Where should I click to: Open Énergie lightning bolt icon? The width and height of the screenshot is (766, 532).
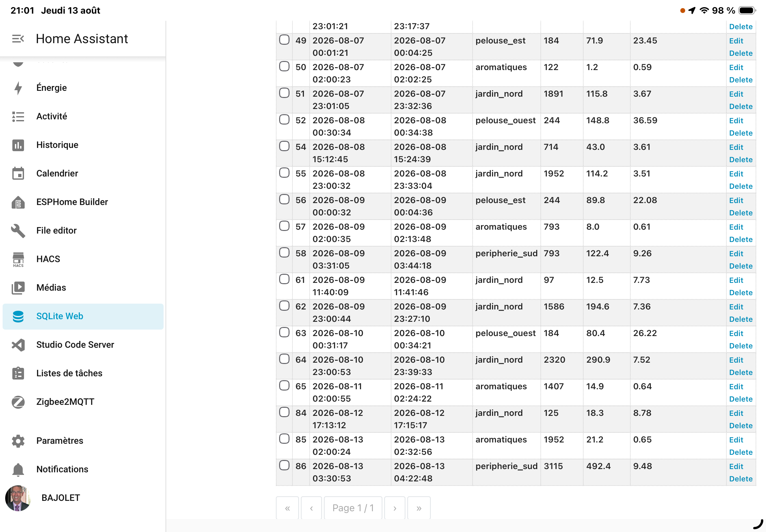pos(18,88)
